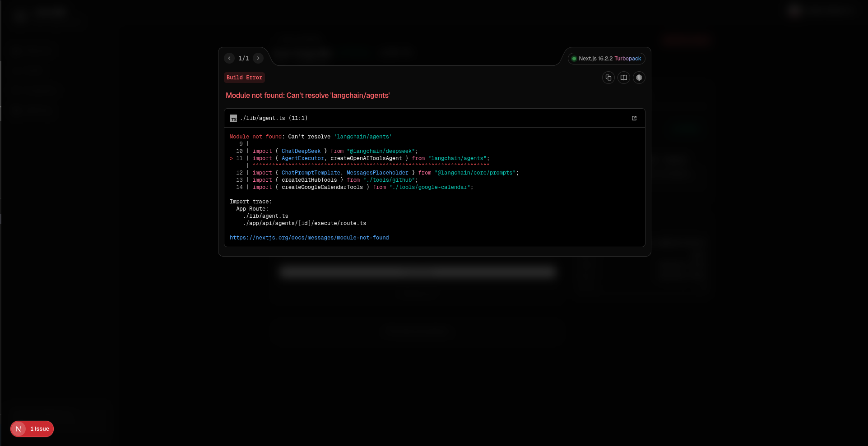Click the red Module not found heading
Screen dimensions: 868x446
tap(307, 96)
